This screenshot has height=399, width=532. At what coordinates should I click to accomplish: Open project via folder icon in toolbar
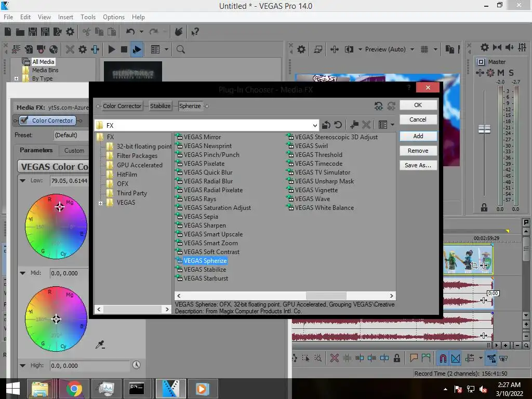[20, 32]
